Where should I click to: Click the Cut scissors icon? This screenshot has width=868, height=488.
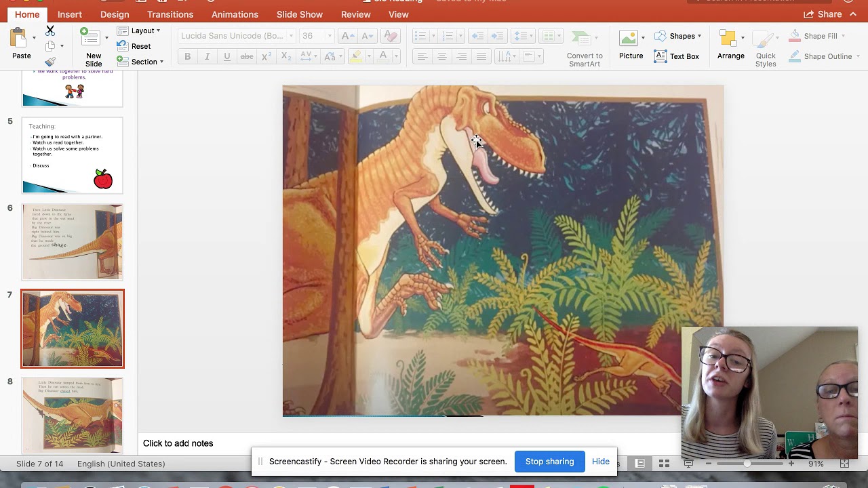[x=50, y=30]
